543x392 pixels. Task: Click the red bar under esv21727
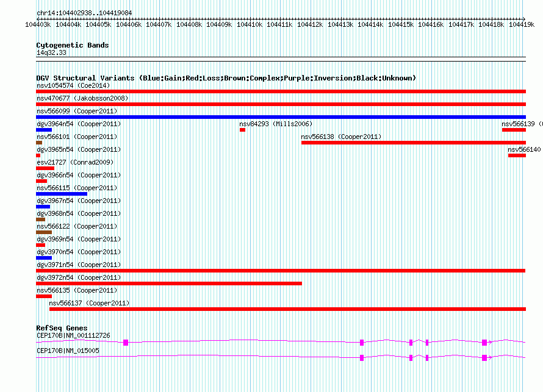[45, 168]
